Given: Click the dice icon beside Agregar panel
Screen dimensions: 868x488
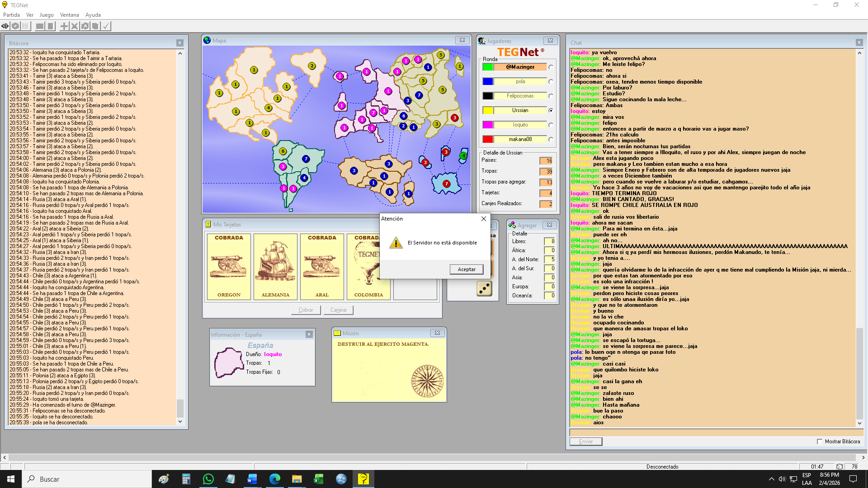Looking at the screenshot, I should click(x=484, y=288).
